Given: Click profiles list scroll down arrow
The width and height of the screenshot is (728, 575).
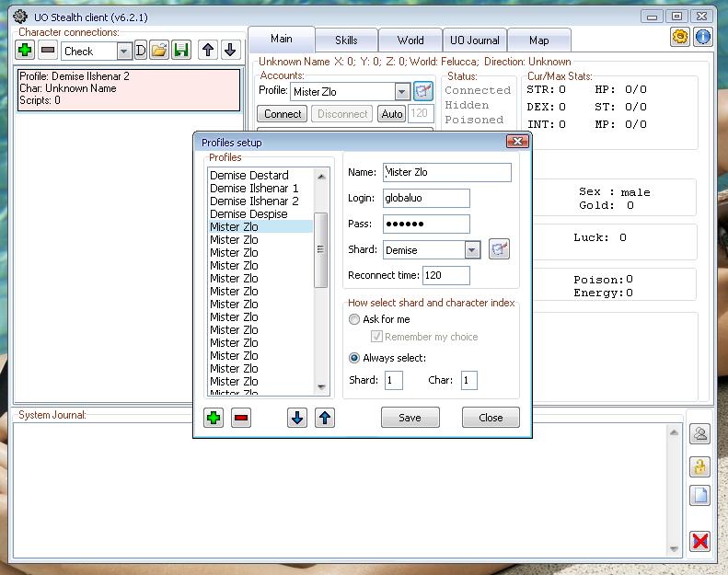Looking at the screenshot, I should [x=321, y=386].
